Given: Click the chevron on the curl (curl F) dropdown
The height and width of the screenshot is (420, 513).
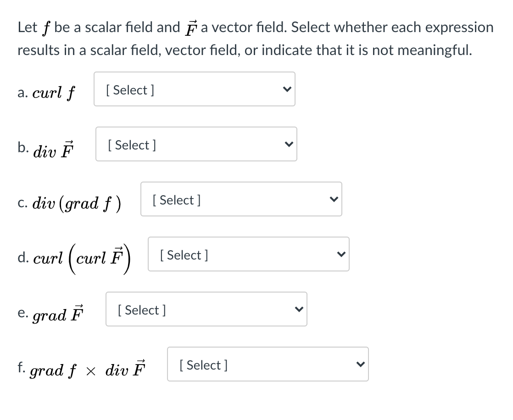Looking at the screenshot, I should coord(340,254).
